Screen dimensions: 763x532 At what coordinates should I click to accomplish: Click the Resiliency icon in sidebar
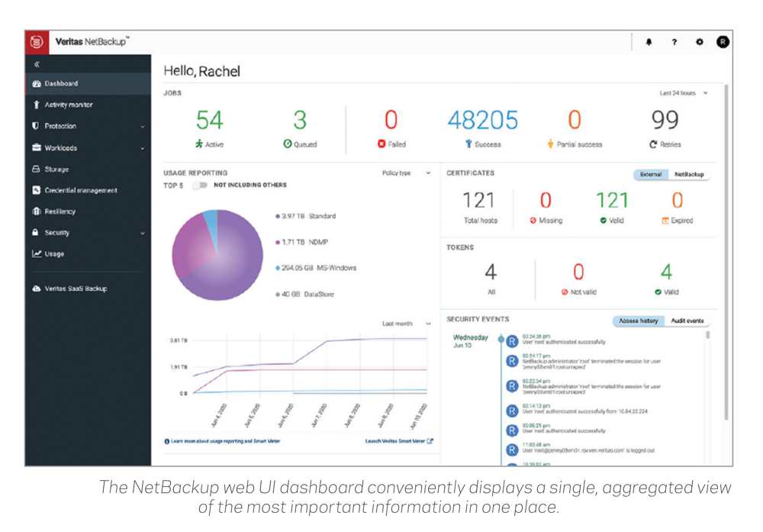coord(37,211)
